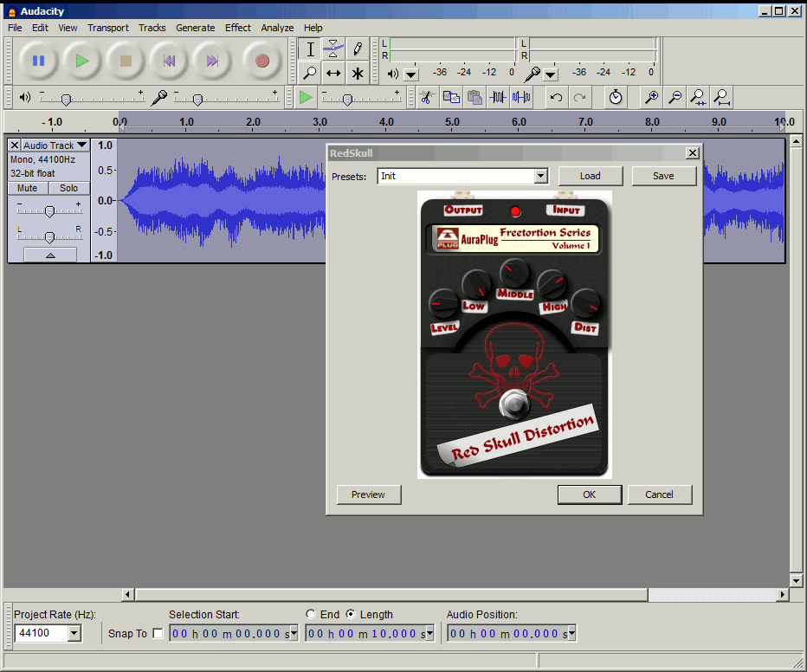Open the input meter dropdown arrow
The width and height of the screenshot is (807, 672).
pos(551,75)
